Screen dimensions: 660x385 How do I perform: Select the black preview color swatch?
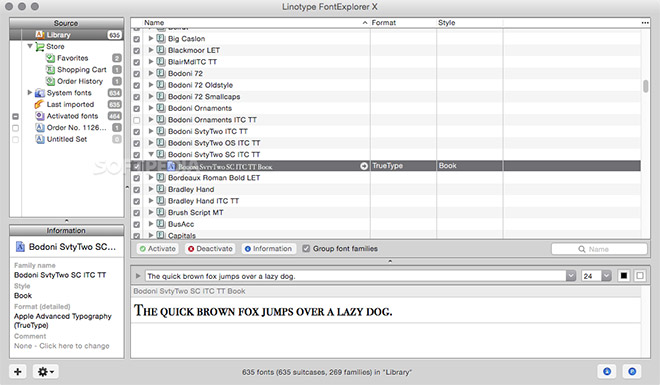[x=624, y=276]
